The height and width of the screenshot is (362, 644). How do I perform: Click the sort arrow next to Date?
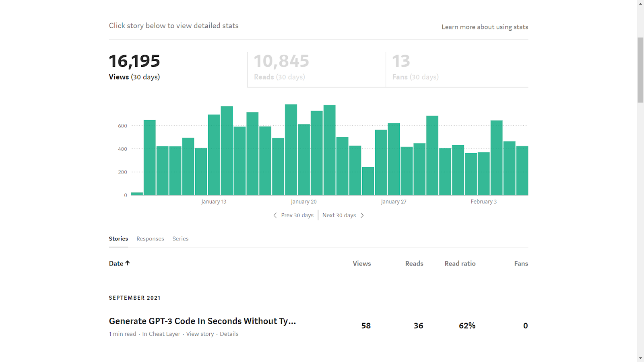[128, 263]
